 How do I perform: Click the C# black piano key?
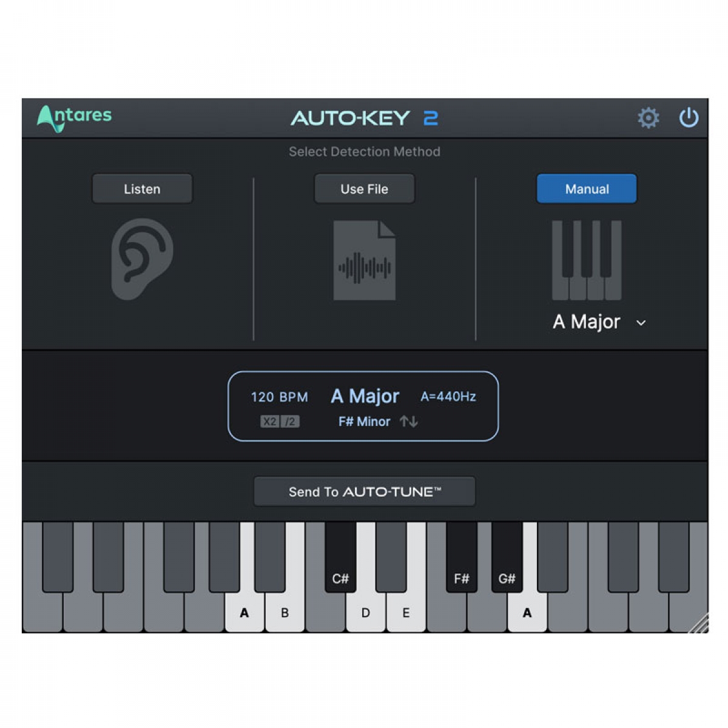point(340,557)
